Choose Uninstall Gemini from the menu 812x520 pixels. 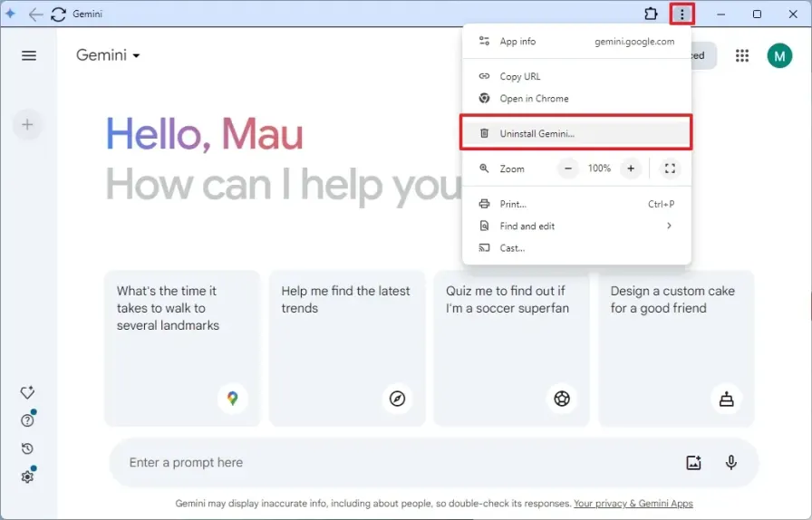point(576,133)
